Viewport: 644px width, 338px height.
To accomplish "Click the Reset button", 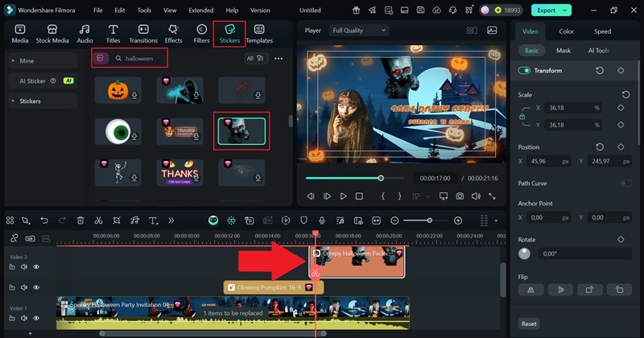I will 529,324.
